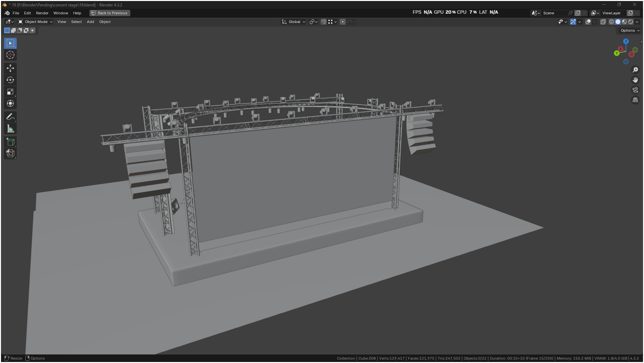Toggle proportional editing
This screenshot has width=644, height=363.
pos(343,22)
